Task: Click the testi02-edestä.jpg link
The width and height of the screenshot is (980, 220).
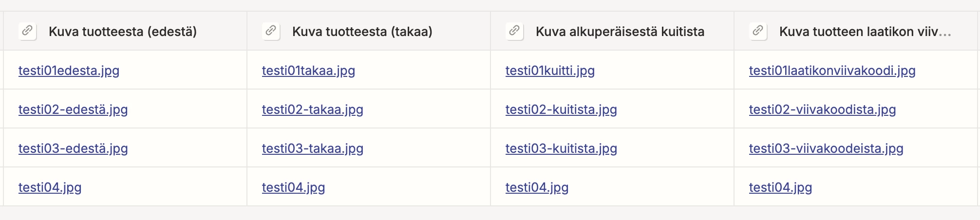Action: pyautogui.click(x=73, y=110)
